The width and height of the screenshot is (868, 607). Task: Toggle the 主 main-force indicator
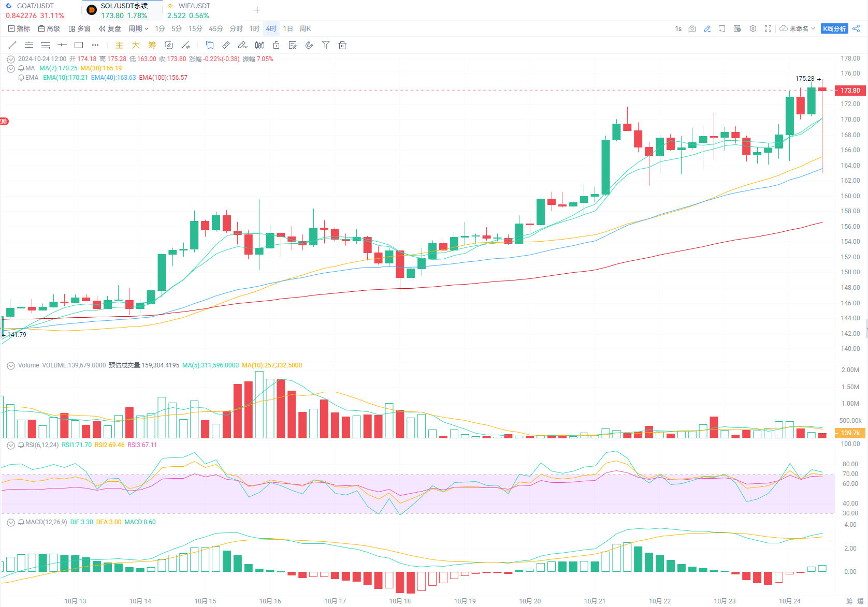pos(119,45)
